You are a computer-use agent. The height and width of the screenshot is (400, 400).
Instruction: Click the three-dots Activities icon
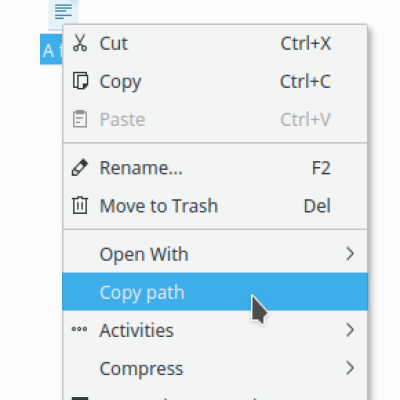coord(80,329)
